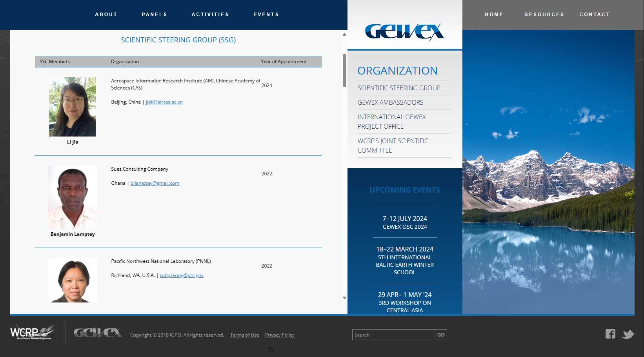Open the About menu
The image size is (644, 357).
coord(106,15)
